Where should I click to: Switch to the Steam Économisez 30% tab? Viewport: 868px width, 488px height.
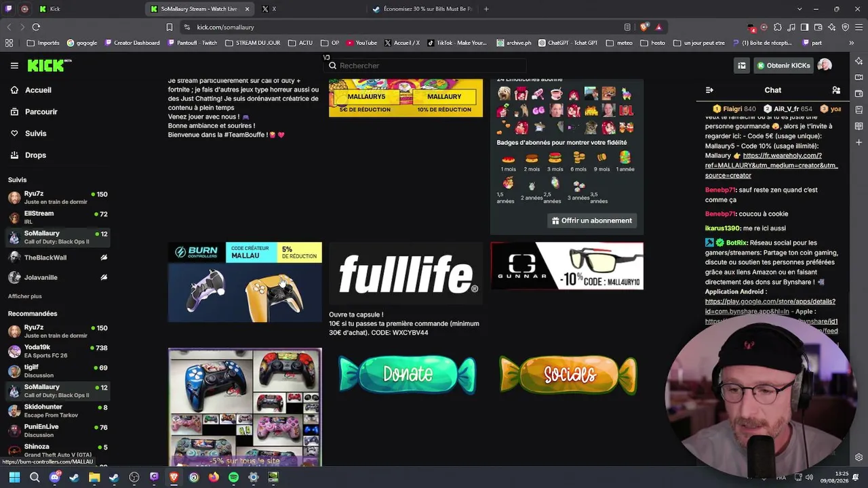point(422,9)
